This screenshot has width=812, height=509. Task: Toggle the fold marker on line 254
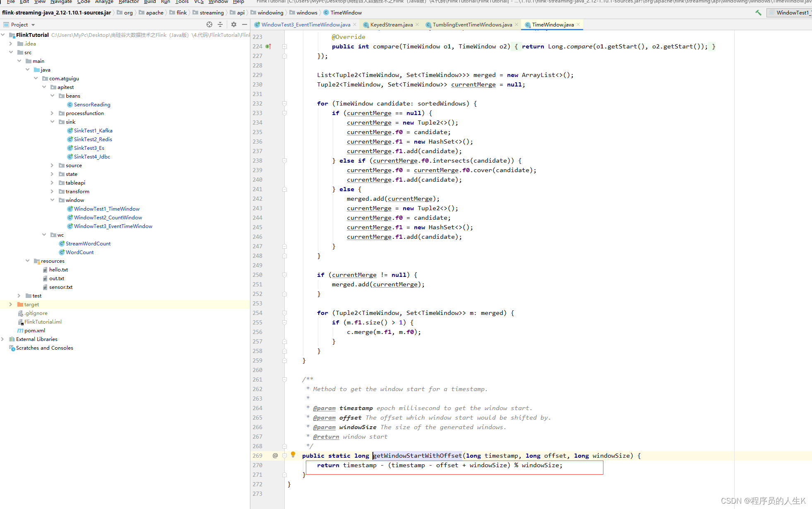pyautogui.click(x=285, y=313)
